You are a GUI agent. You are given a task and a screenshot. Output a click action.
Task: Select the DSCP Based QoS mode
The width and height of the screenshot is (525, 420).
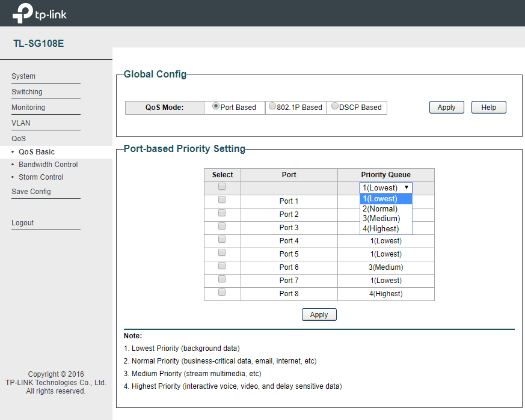point(334,106)
